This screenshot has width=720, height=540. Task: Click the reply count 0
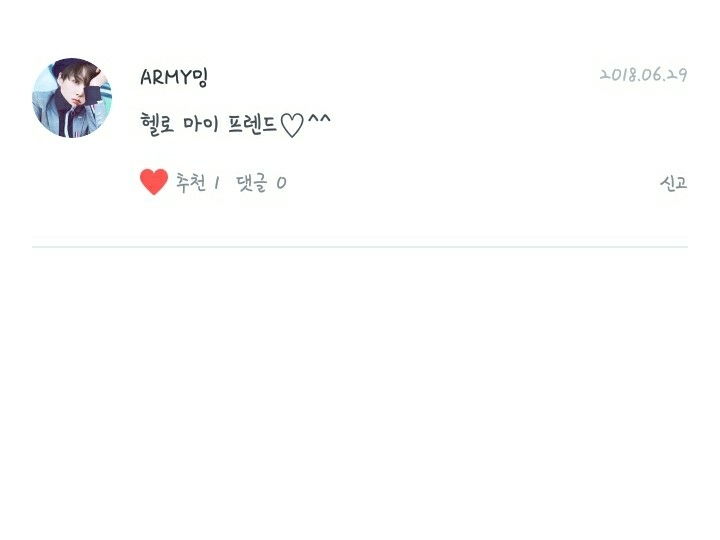(x=281, y=183)
